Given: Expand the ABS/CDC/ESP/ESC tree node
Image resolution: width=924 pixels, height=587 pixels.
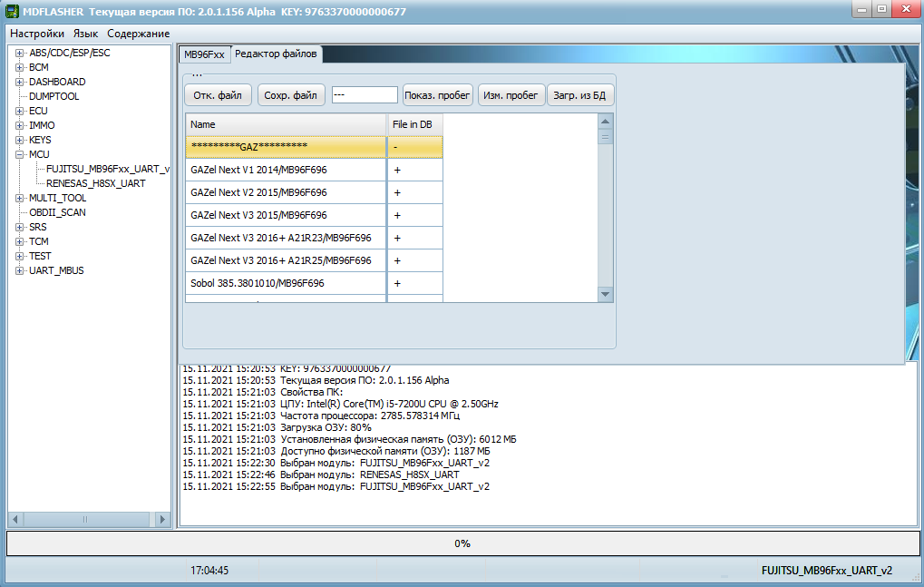Looking at the screenshot, I should click(19, 53).
